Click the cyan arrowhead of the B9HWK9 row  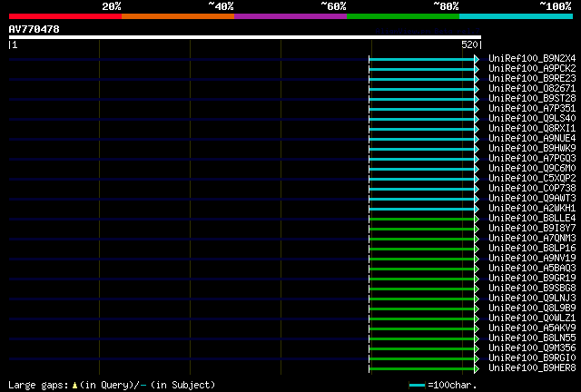pos(477,150)
